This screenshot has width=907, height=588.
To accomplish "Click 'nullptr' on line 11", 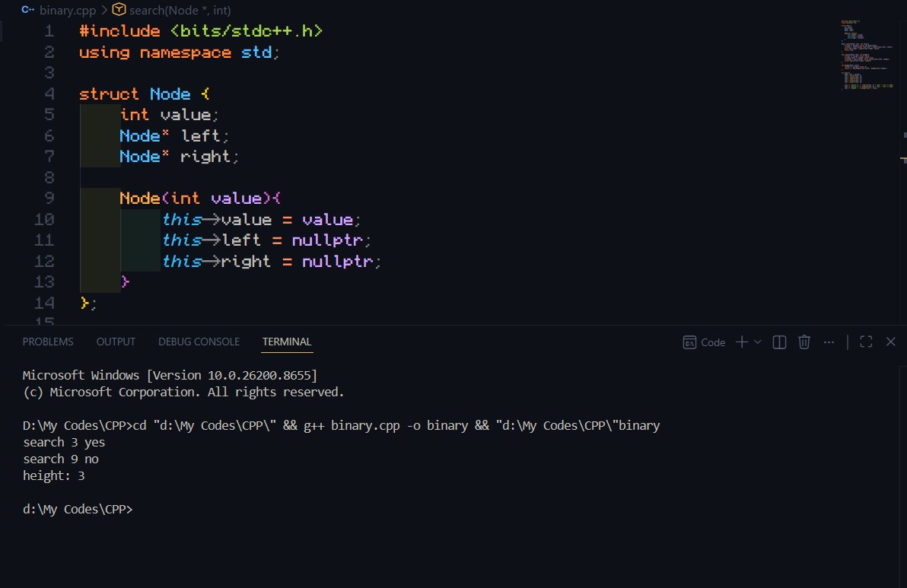I will click(x=327, y=240).
